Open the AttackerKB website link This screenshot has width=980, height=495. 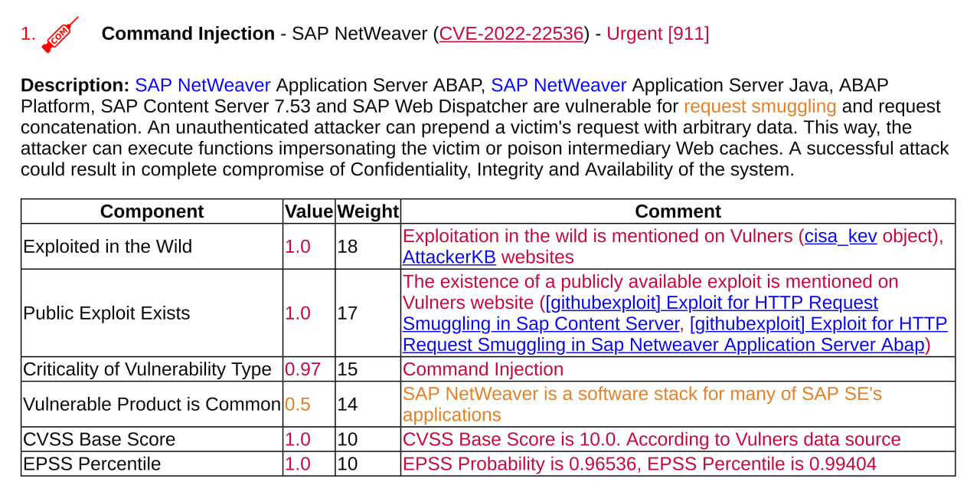449,257
